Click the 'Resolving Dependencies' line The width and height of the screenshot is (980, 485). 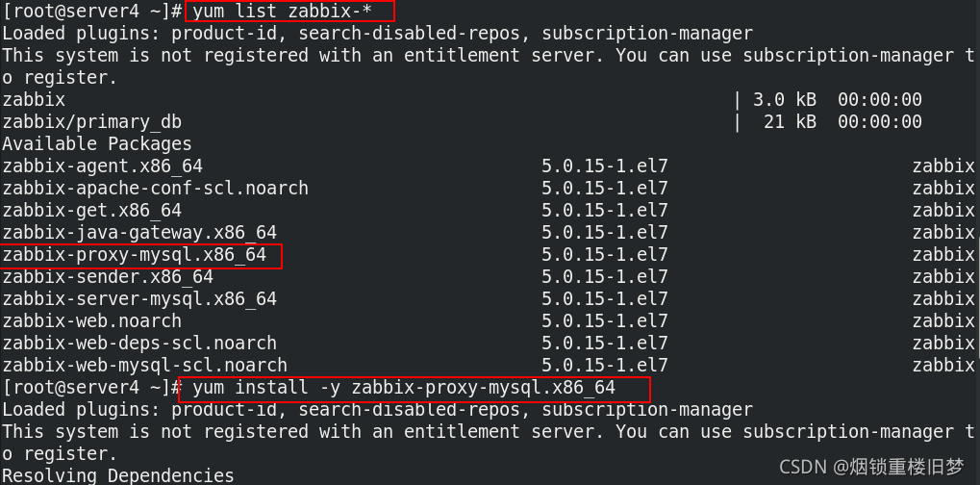click(x=118, y=475)
